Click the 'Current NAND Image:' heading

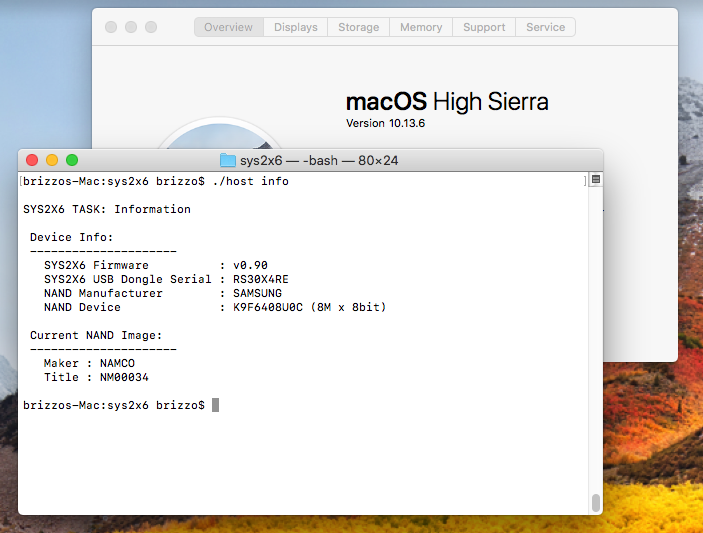point(96,335)
